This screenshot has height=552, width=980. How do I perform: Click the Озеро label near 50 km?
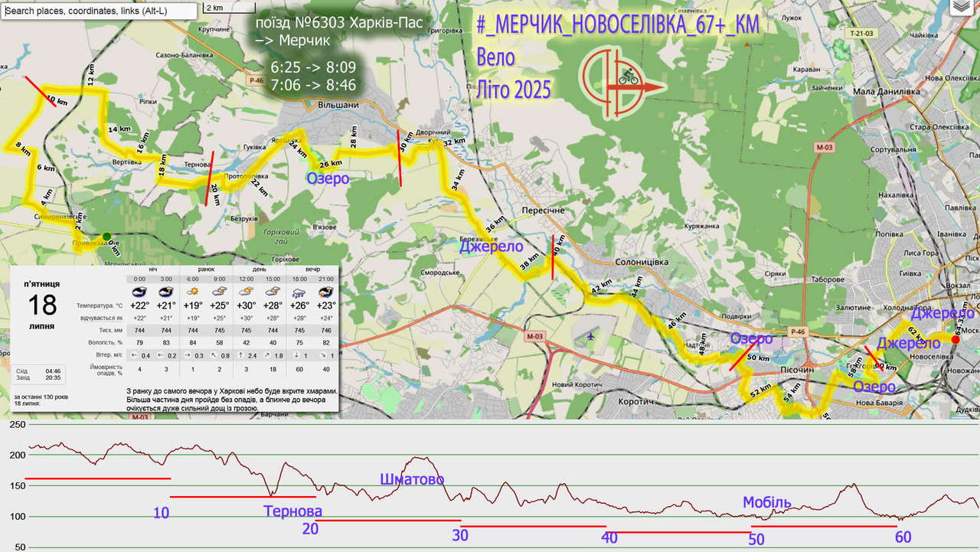(x=751, y=338)
